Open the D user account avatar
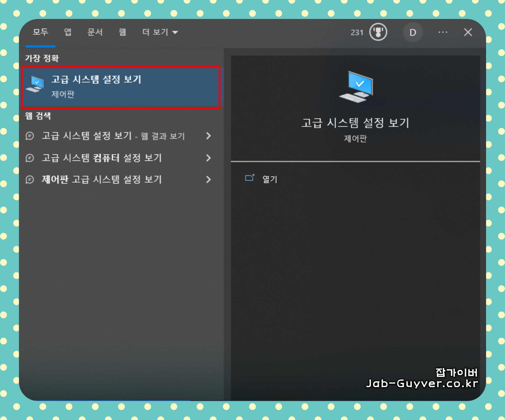The image size is (505, 420). (x=413, y=32)
